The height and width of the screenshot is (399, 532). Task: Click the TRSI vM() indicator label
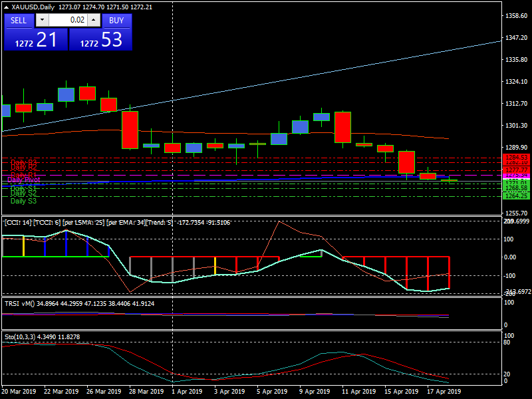click(20, 303)
